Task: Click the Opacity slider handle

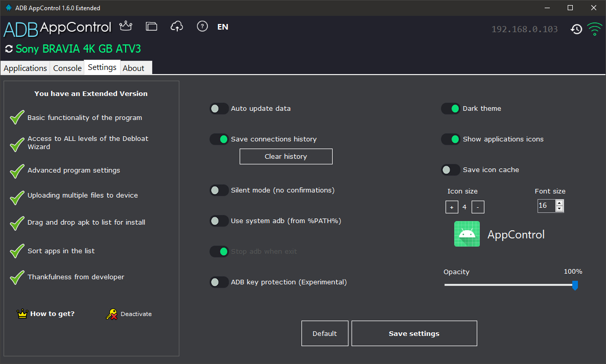Action: pyautogui.click(x=575, y=285)
